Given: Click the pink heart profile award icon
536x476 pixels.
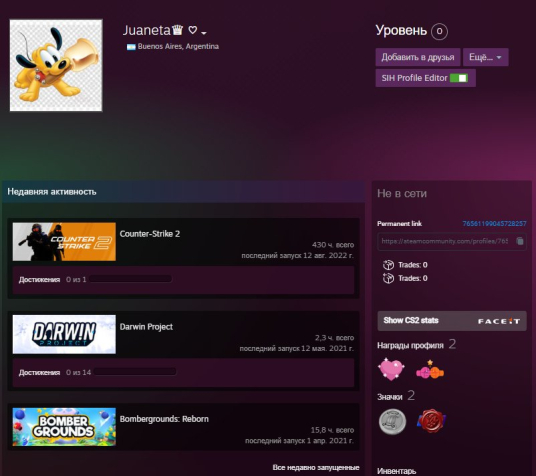Looking at the screenshot, I should pyautogui.click(x=391, y=369).
